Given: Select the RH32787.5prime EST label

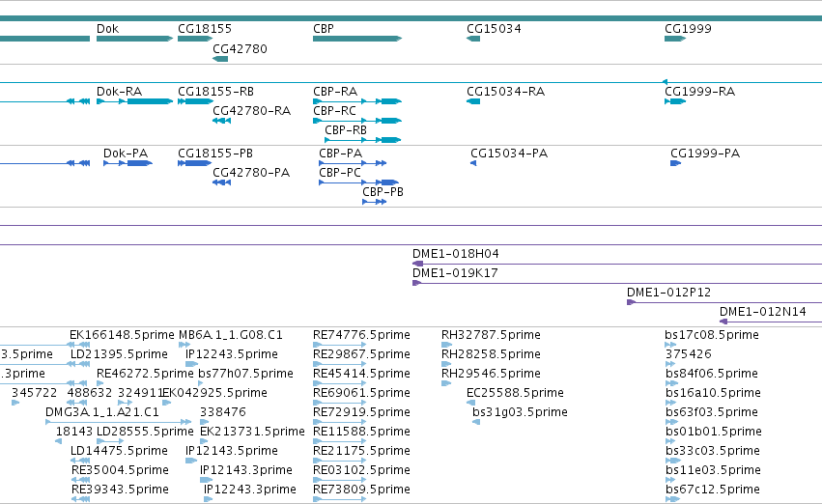Looking at the screenshot, I should coord(491,335).
